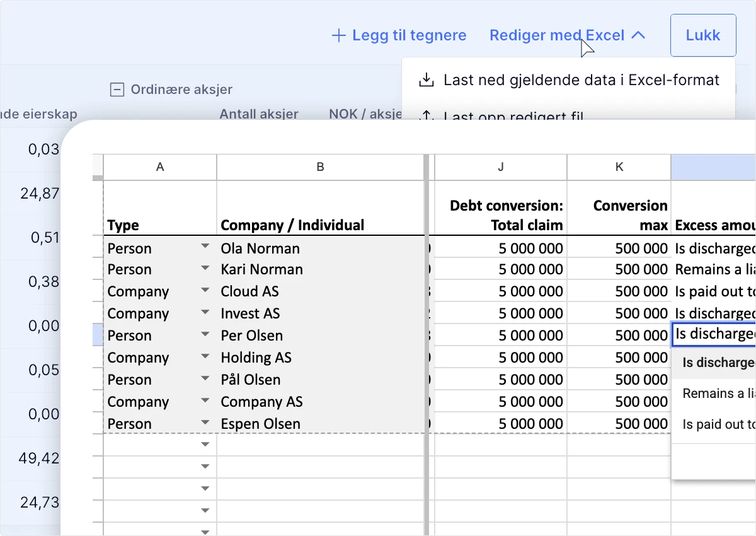Choose 'Is discharged' option in dropdown list
The image size is (756, 536).
[x=714, y=363]
